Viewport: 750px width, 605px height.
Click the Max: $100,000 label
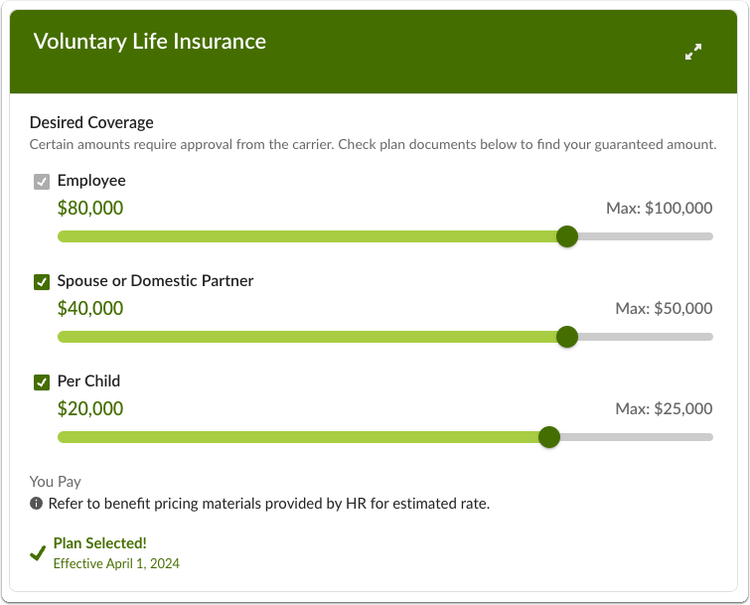pyautogui.click(x=659, y=208)
